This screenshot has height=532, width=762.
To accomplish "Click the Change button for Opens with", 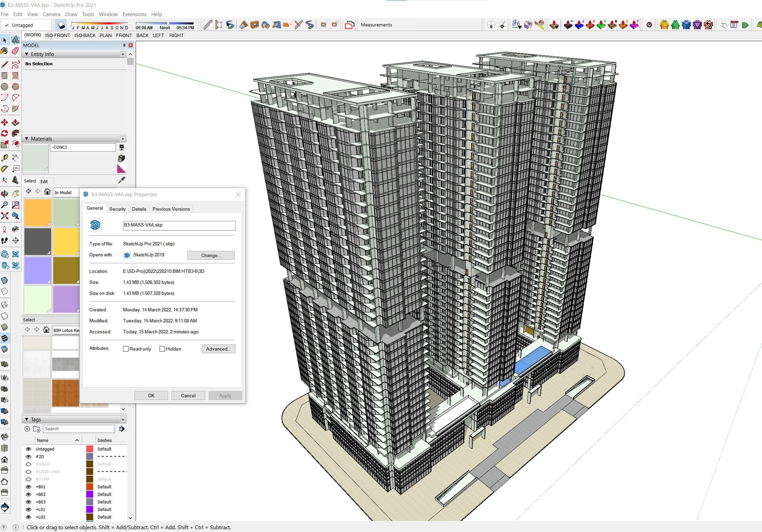I will point(211,255).
